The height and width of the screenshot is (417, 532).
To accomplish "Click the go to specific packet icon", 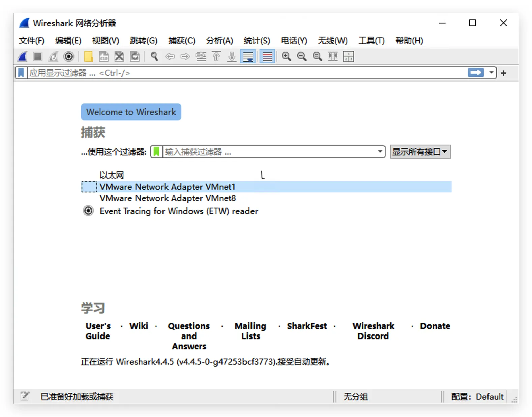I will tap(201, 56).
